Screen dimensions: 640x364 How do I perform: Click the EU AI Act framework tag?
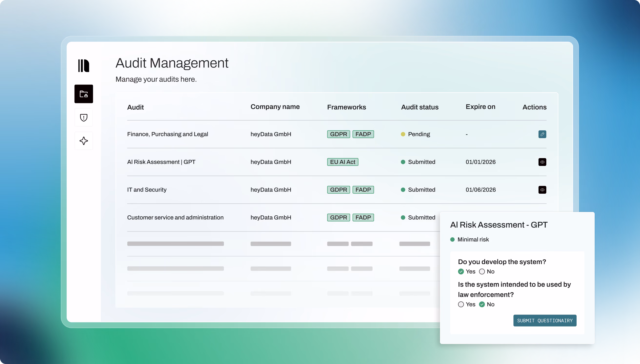point(342,162)
